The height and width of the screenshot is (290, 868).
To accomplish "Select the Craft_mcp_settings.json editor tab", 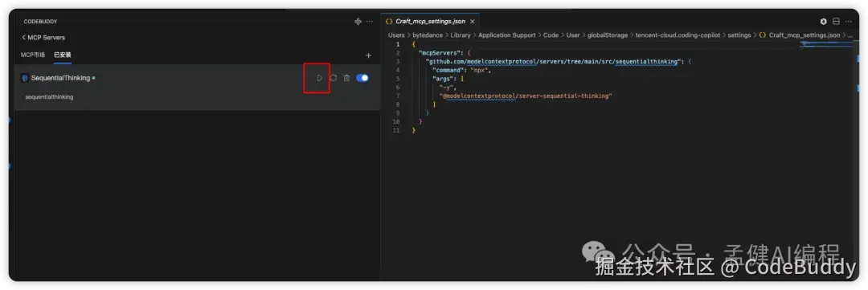I will click(x=430, y=22).
